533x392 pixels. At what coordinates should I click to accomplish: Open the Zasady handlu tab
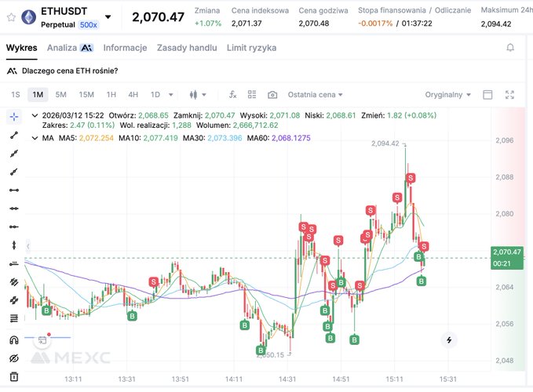coord(187,48)
